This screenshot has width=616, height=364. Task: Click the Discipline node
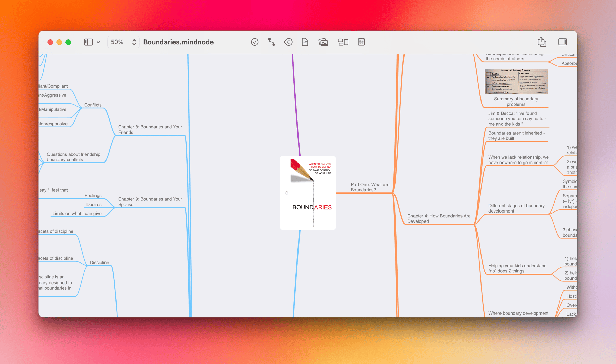click(x=100, y=262)
